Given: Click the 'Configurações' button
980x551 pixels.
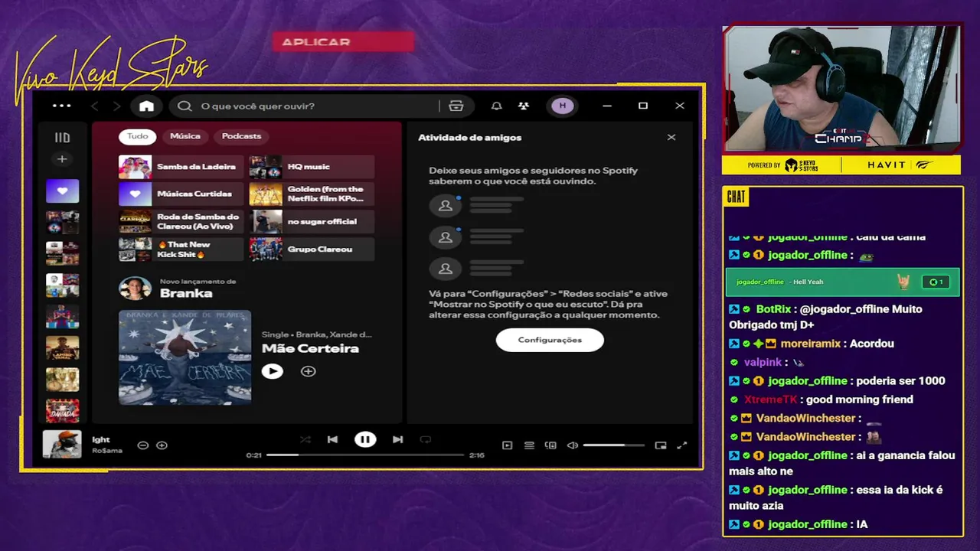Looking at the screenshot, I should [550, 340].
